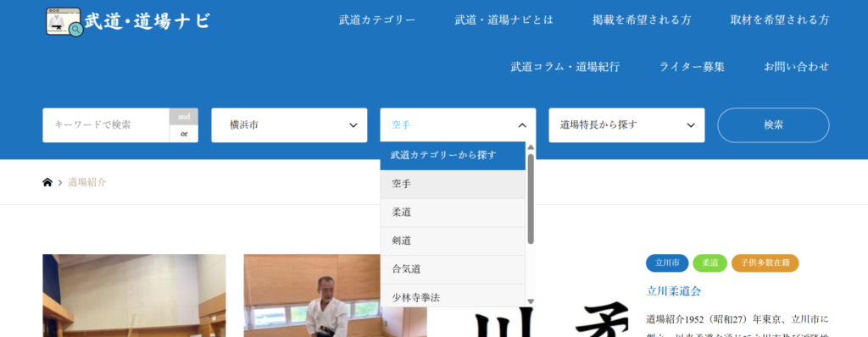Image resolution: width=868 pixels, height=337 pixels.
Task: Open the ライター募集 page
Action: 692,67
